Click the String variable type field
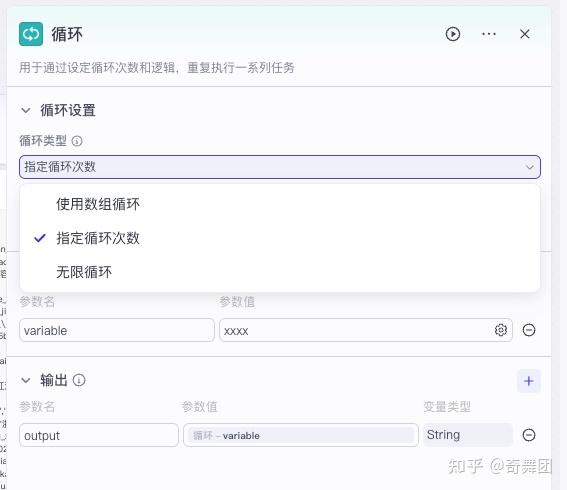Image resolution: width=567 pixels, height=490 pixels. pyautogui.click(x=468, y=435)
